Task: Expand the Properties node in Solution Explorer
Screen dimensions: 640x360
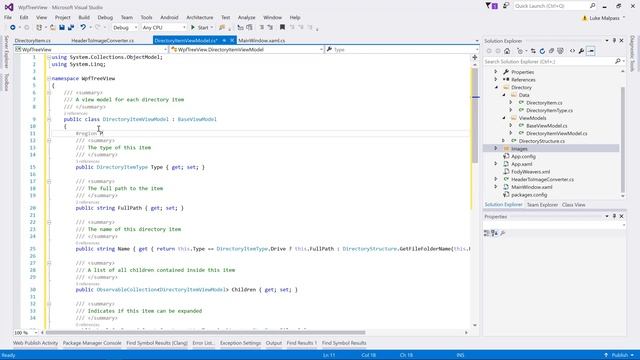Action: tap(496, 72)
